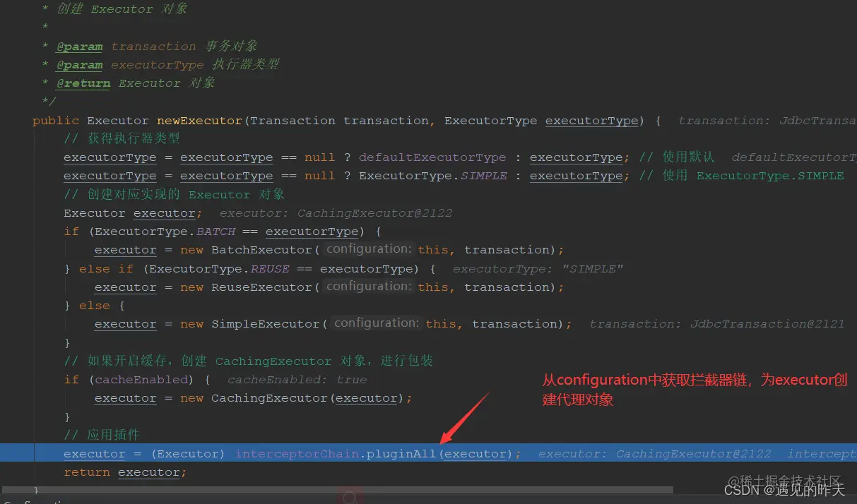Click defaultExecutorType in the ternary expression

coord(432,157)
